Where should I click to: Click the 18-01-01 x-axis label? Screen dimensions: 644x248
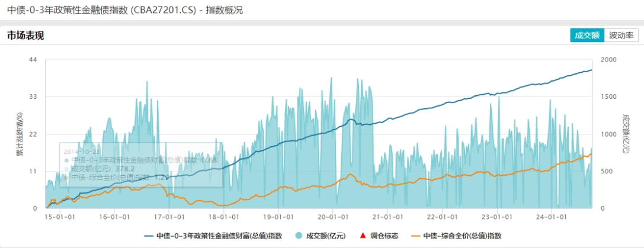point(223,216)
